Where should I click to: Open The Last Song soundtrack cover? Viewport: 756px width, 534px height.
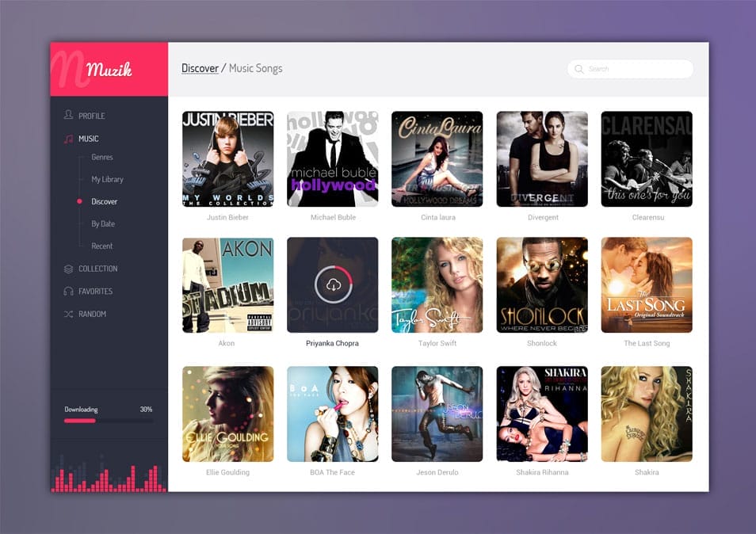tap(647, 285)
